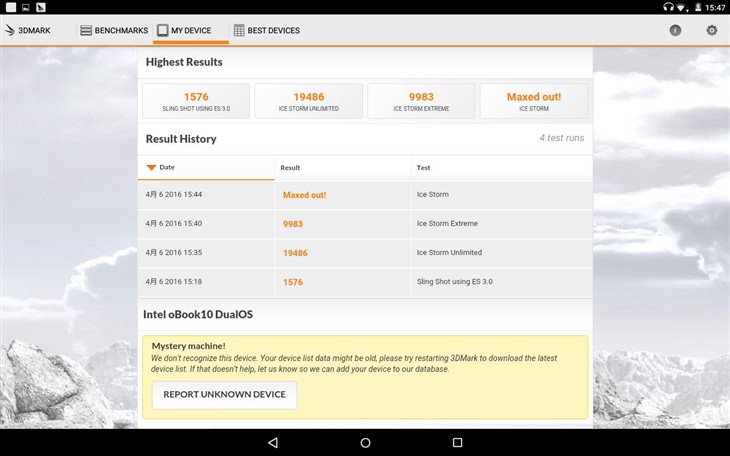Viewport: 730px width, 456px height.
Task: Select Sling Shot using ES 3.0 cell
Action: [x=454, y=281]
